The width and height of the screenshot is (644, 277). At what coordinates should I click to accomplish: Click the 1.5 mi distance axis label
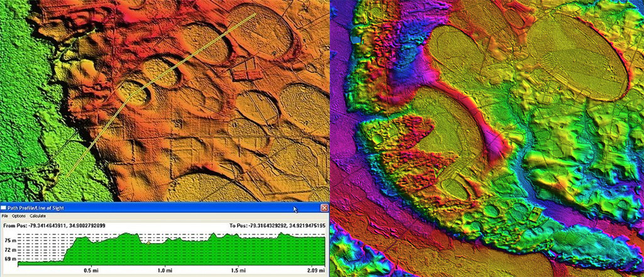pyautogui.click(x=238, y=271)
